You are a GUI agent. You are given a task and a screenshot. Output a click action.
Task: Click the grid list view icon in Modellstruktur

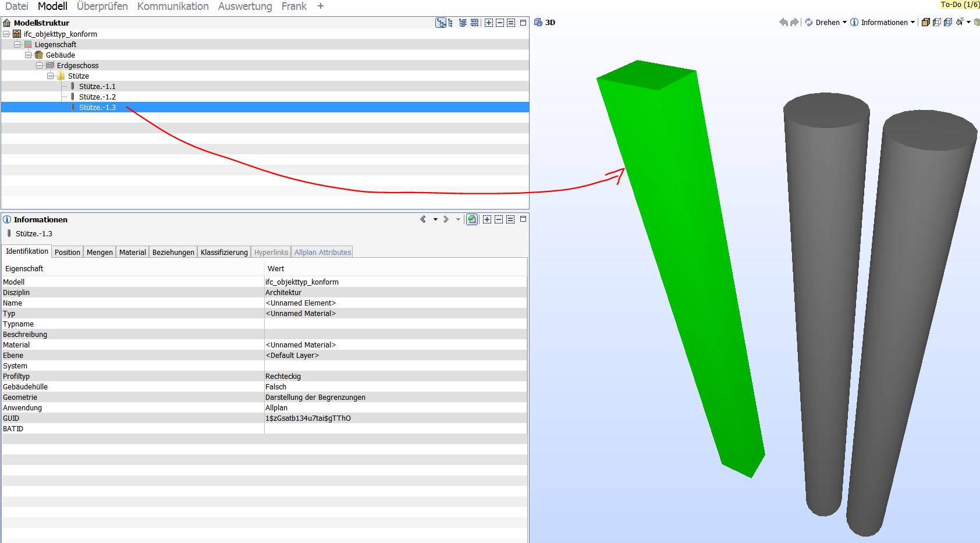click(x=475, y=23)
